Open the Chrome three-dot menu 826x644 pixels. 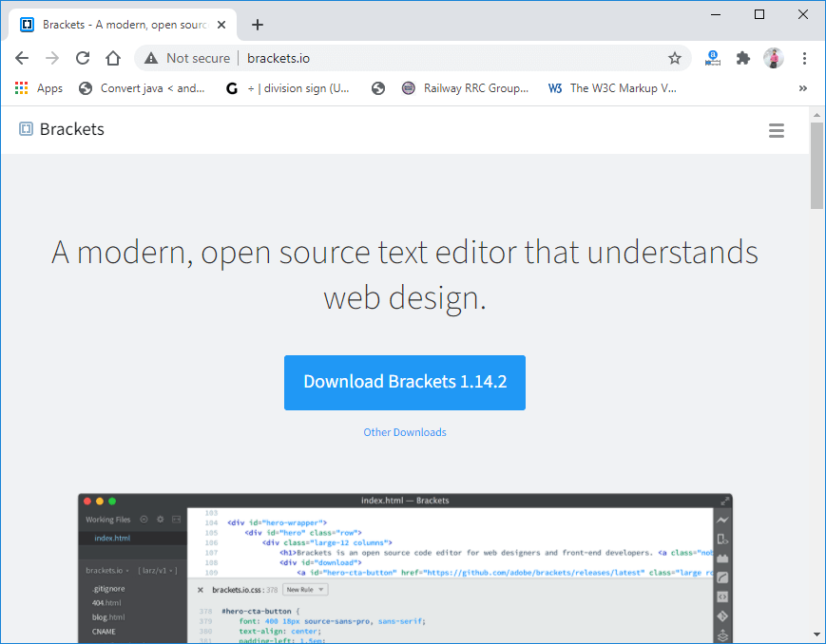(x=804, y=58)
